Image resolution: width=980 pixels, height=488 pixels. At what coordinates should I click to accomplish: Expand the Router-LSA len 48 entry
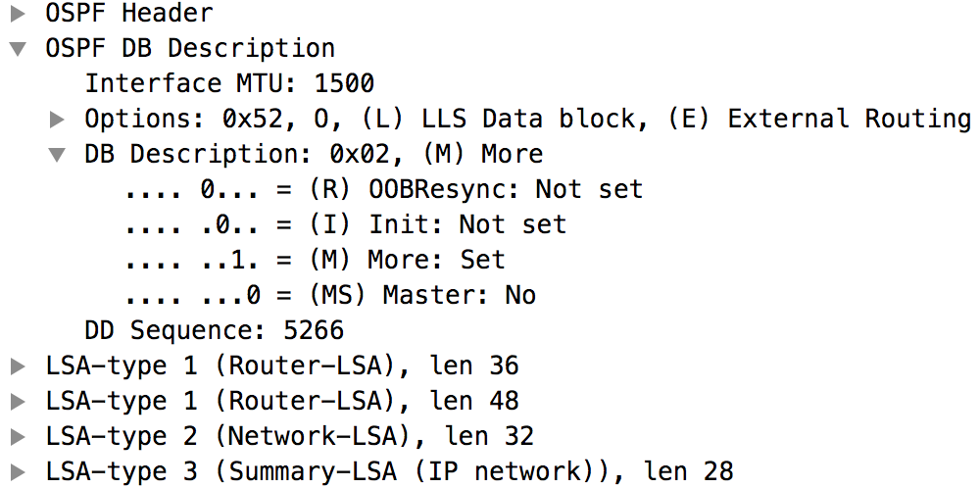click(17, 402)
